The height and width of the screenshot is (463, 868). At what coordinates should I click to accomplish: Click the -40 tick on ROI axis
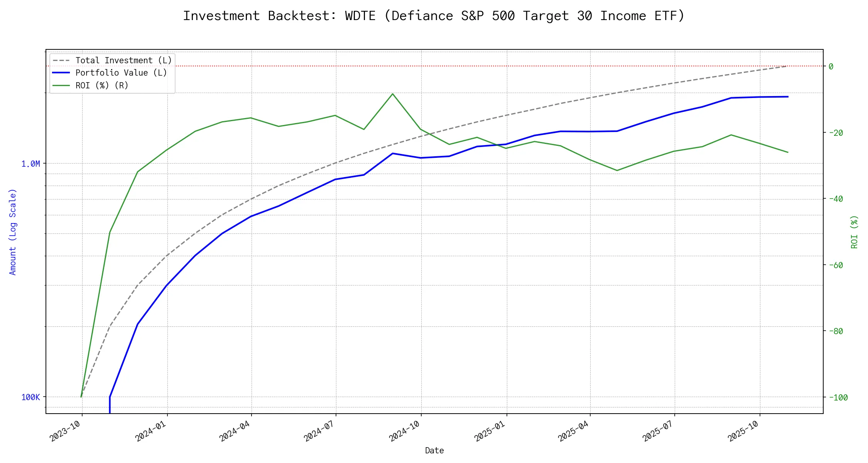point(836,199)
